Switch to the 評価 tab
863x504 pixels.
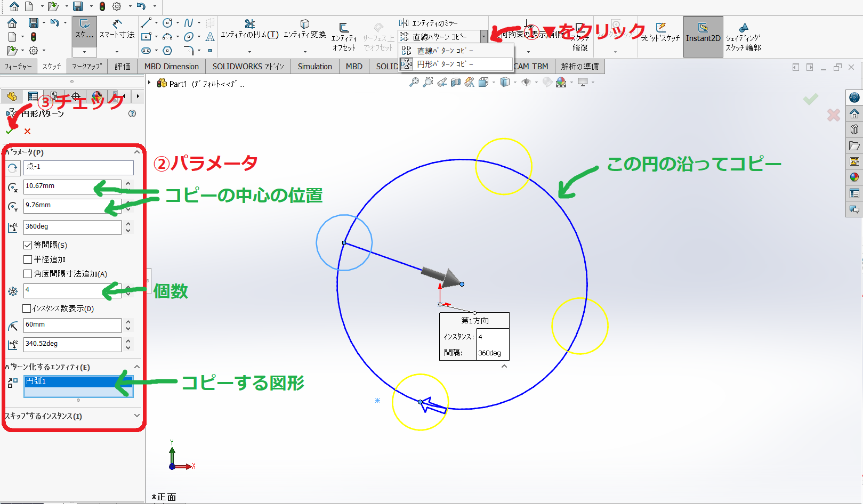(123, 66)
